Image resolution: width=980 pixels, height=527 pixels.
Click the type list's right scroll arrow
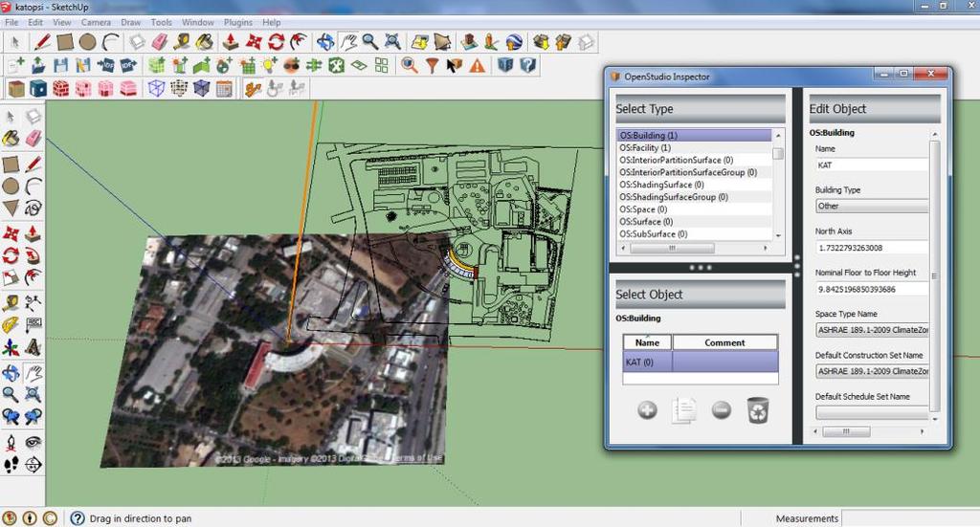(x=766, y=248)
